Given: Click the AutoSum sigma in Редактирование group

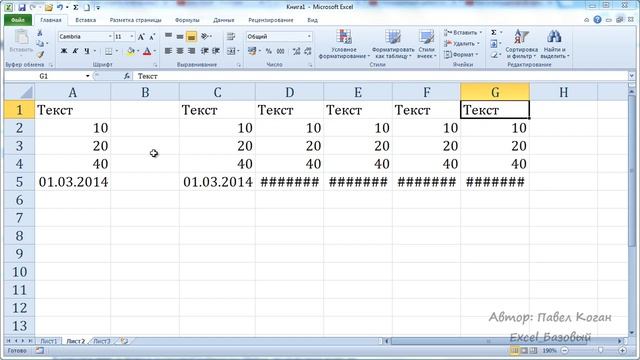Looking at the screenshot, I should (x=493, y=32).
